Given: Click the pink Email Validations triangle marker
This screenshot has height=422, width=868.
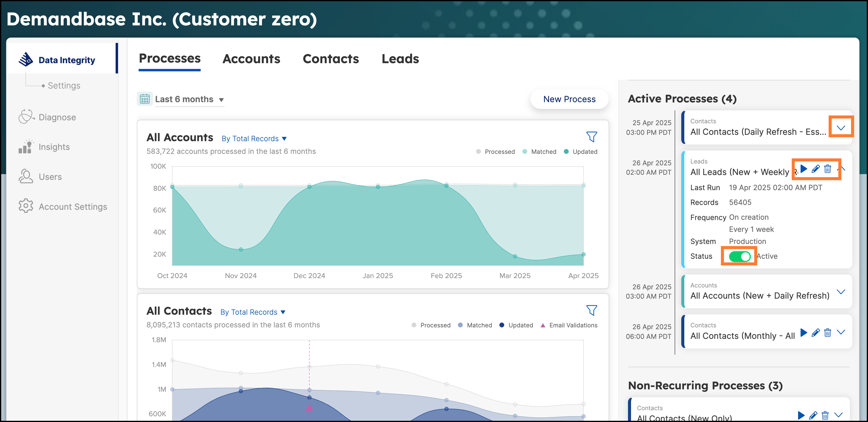Looking at the screenshot, I should [309, 407].
